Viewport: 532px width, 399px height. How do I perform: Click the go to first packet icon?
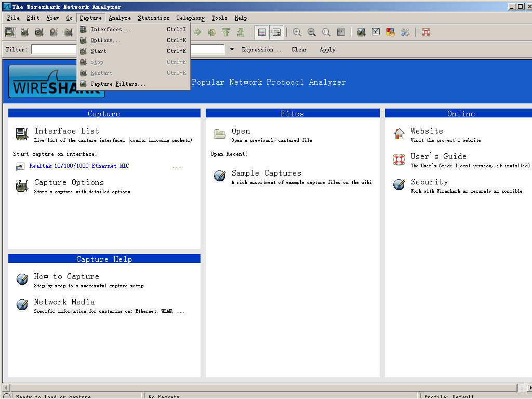pos(227,32)
